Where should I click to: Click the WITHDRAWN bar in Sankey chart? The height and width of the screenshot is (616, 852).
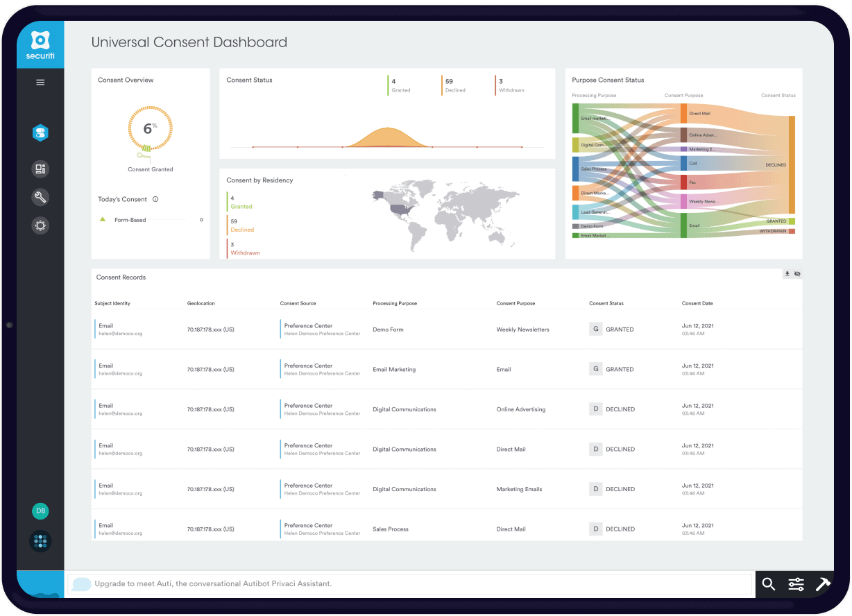click(x=792, y=231)
